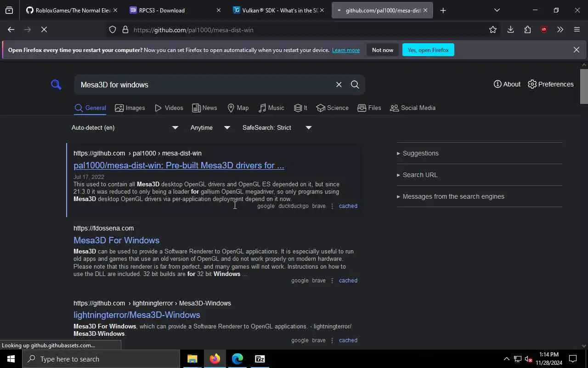The width and height of the screenshot is (588, 368).
Task: Open 7-Zip from taskbar
Action: 260,359
